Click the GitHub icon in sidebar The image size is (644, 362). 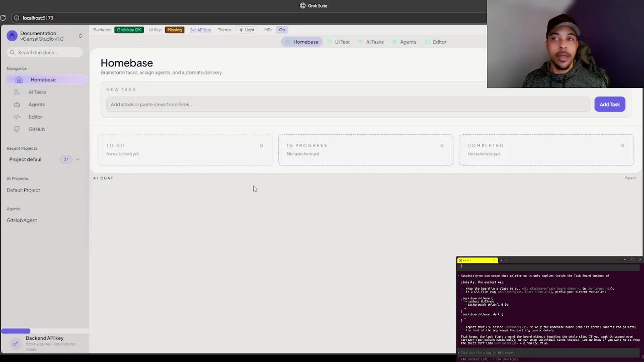17,129
